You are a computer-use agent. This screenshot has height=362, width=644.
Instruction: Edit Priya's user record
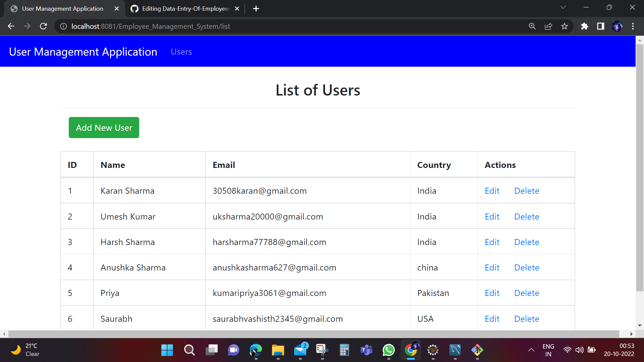tap(492, 293)
